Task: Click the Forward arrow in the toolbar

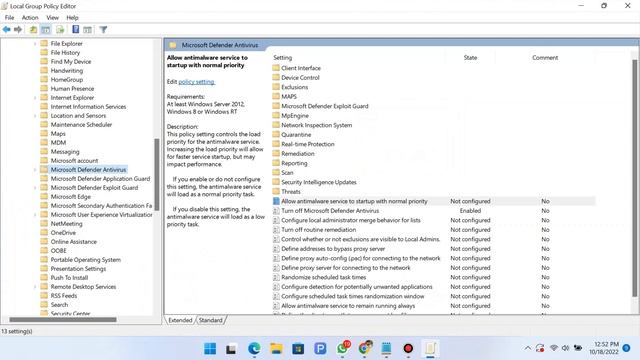Action: [x=18, y=29]
